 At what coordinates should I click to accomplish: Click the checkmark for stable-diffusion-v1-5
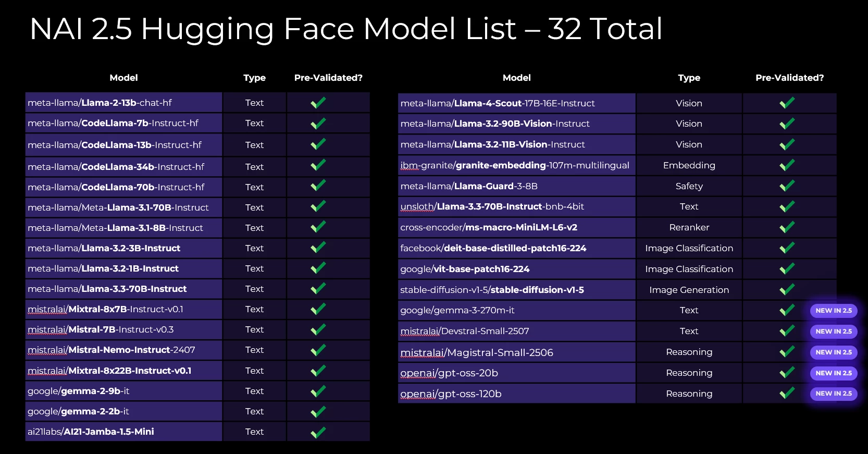[787, 289]
